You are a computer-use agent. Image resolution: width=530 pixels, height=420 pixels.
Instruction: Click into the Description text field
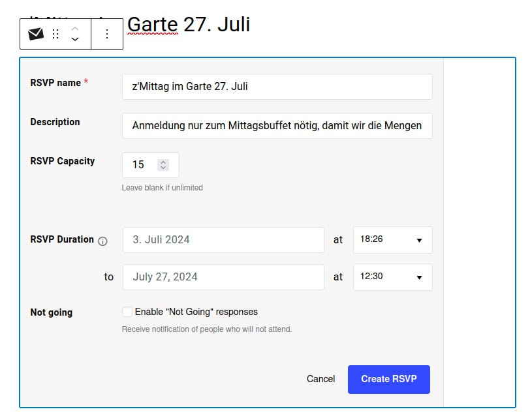pos(277,126)
